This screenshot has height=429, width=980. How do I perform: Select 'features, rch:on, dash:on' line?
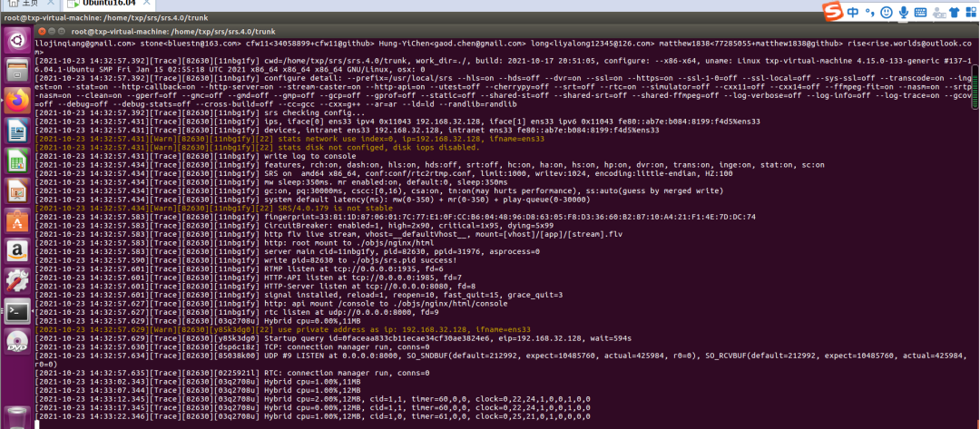point(429,165)
